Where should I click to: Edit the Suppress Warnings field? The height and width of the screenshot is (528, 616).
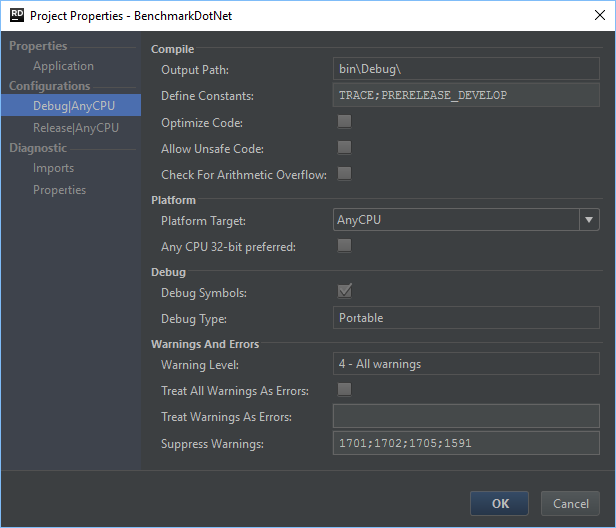click(x=466, y=443)
